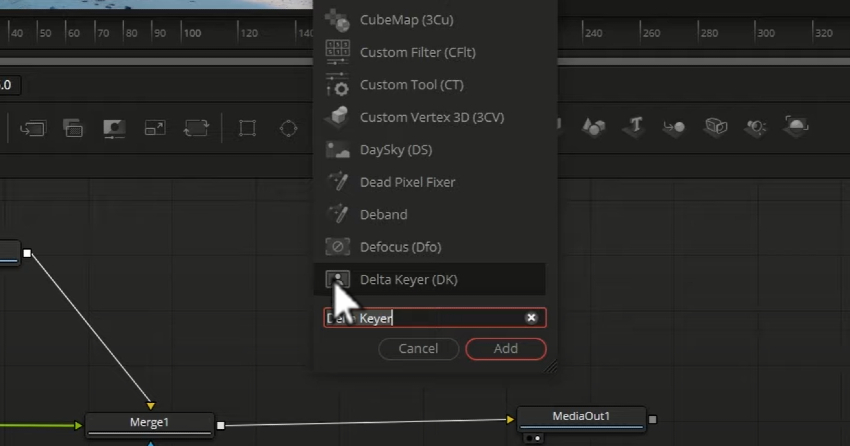The width and height of the screenshot is (850, 446).
Task: Click the Resize tool icon
Action: (x=155, y=128)
